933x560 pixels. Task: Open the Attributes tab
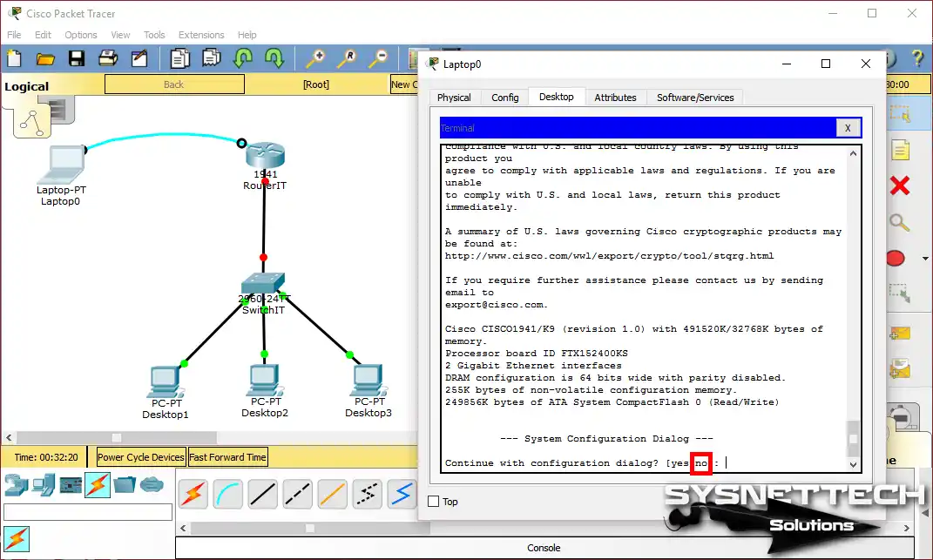pos(615,98)
